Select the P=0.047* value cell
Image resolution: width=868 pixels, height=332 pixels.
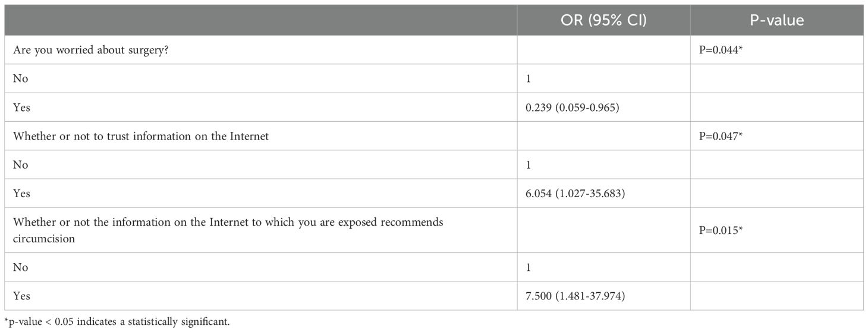[722, 136]
